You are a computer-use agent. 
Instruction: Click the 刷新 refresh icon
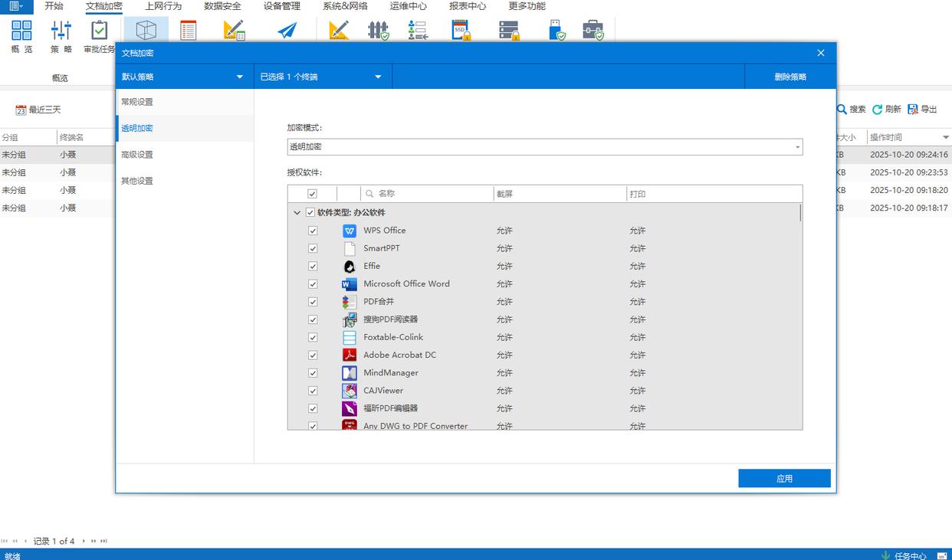click(x=878, y=110)
